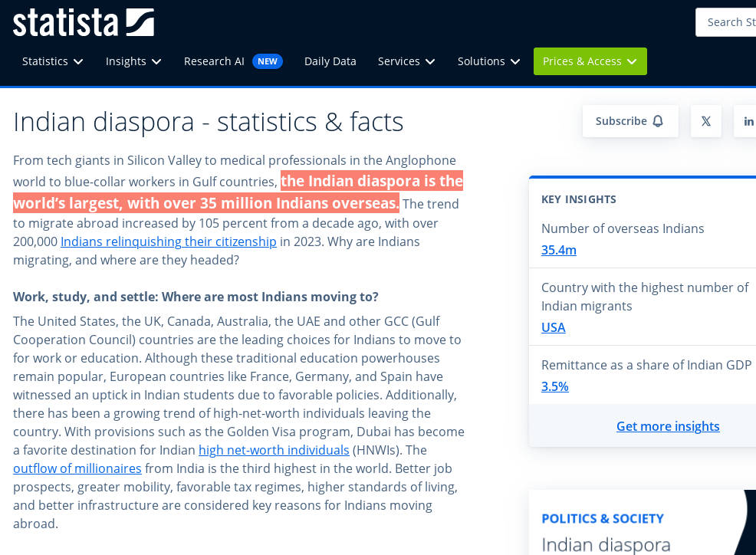Open the 3.5% remittance share link
Viewport: 756px width, 555px height.
(x=555, y=386)
